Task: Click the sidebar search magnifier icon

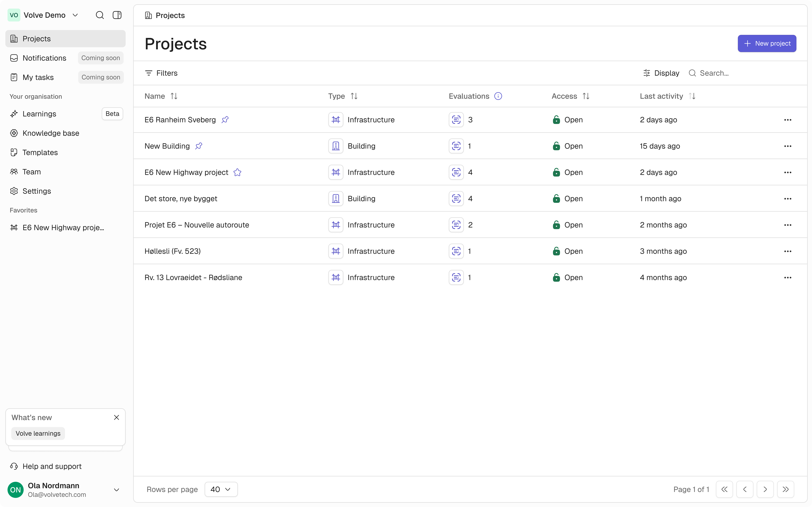Action: (100, 15)
